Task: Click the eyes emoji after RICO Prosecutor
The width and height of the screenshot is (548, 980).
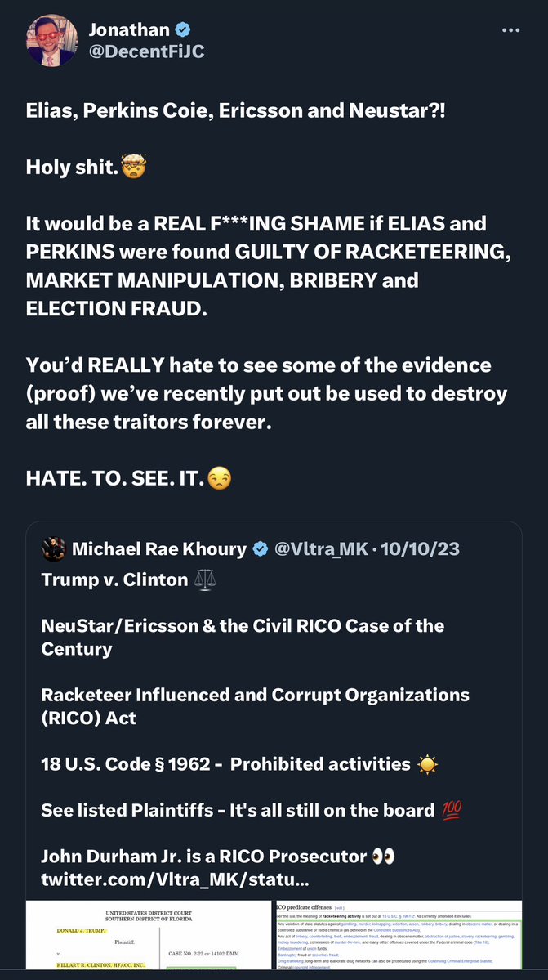Action: (382, 857)
